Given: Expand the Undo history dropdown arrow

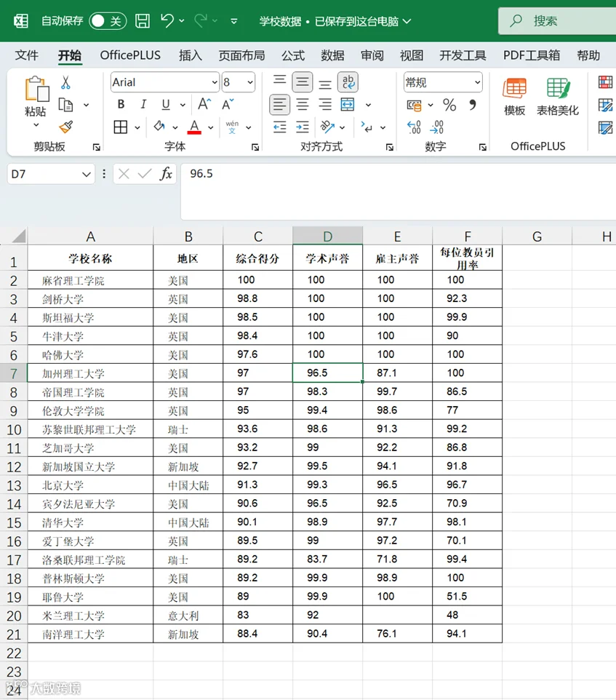Looking at the screenshot, I should click(182, 21).
